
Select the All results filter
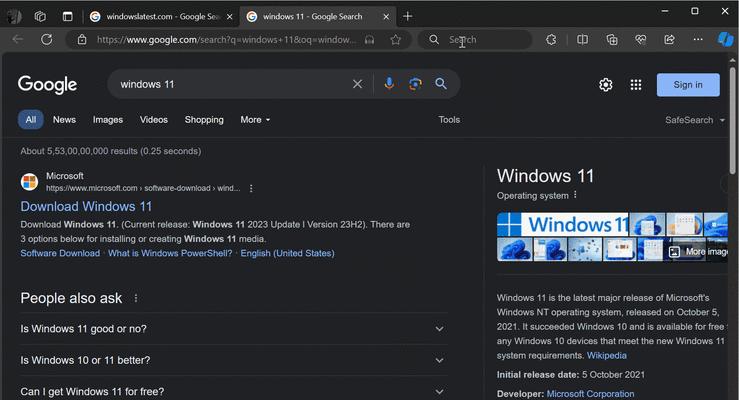click(x=31, y=120)
